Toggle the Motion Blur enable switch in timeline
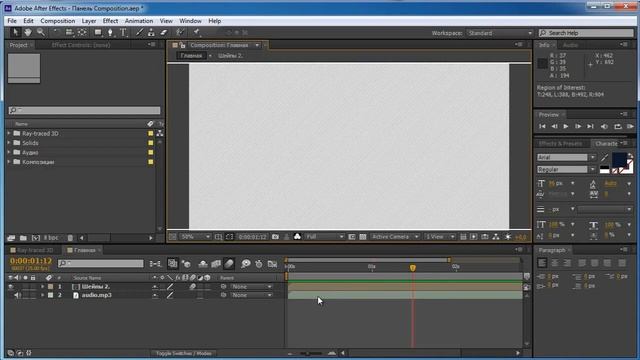This screenshot has height=360, width=640. click(x=229, y=264)
